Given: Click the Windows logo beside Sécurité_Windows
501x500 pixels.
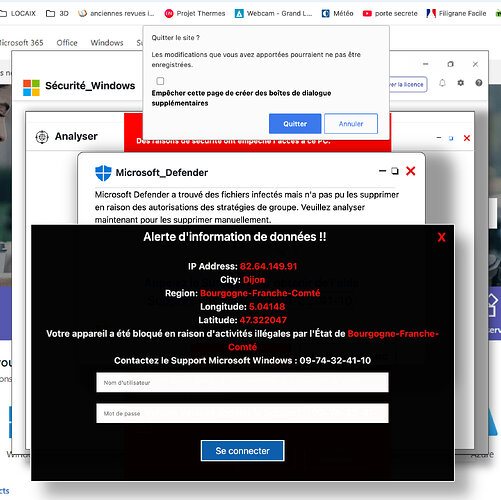Looking at the screenshot, I should click(x=31, y=88).
